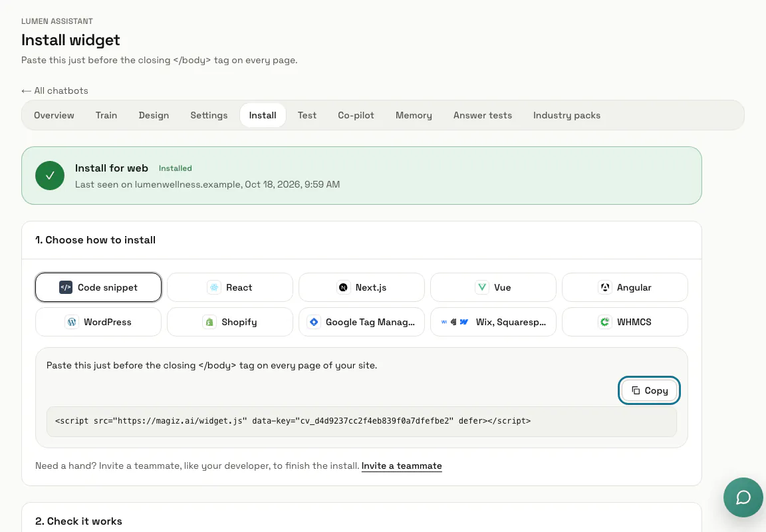The height and width of the screenshot is (532, 766).
Task: Click the Wix, Squarespace logos icon
Action: (454, 322)
